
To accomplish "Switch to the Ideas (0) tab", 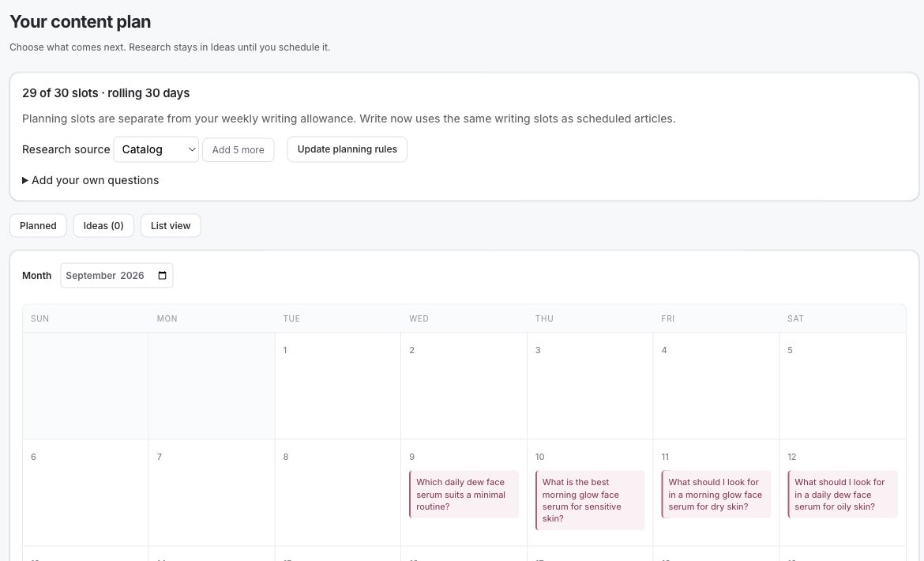I will point(103,226).
